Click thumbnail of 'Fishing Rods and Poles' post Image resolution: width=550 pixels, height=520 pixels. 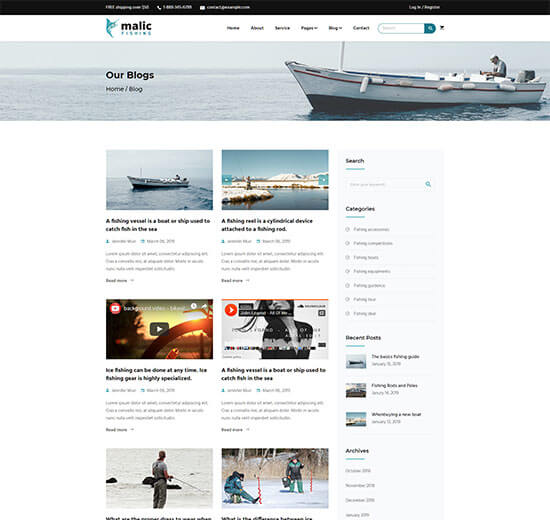coord(356,390)
